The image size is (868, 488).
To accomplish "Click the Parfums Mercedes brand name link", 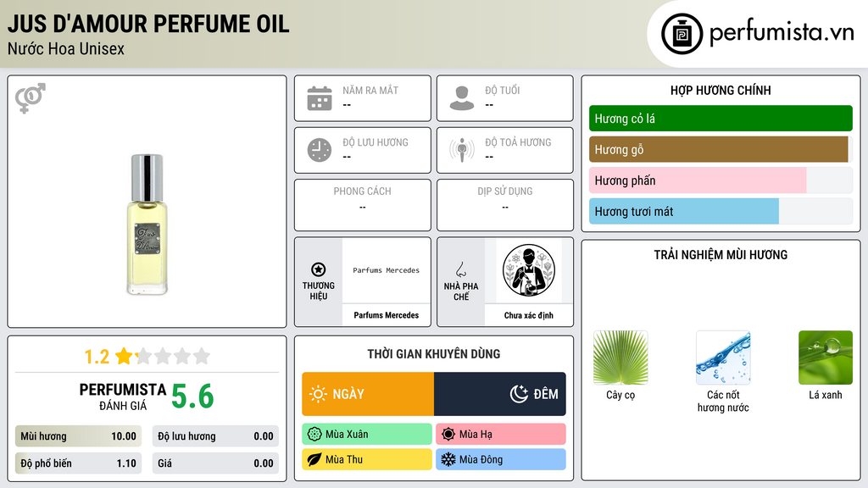I will 387,315.
